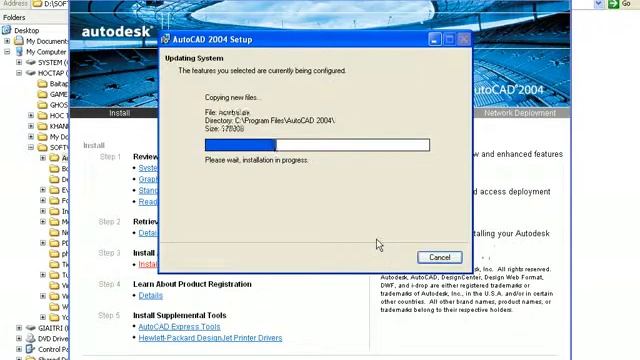This screenshot has height=360, width=640.
Task: Select the GAME folder icon
Action: 42,94
